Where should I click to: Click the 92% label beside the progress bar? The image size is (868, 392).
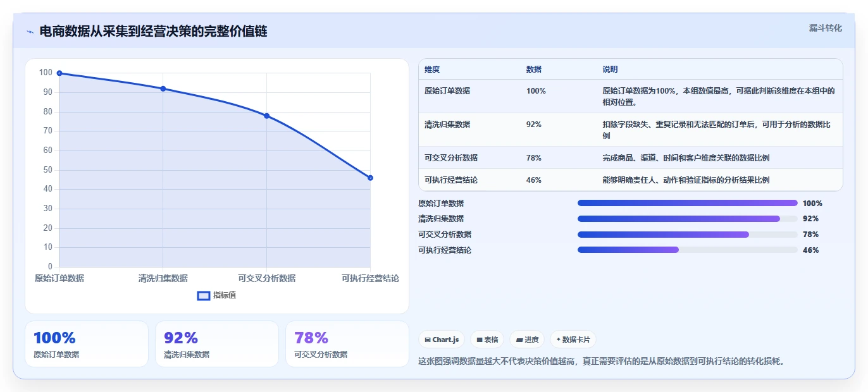tap(810, 219)
